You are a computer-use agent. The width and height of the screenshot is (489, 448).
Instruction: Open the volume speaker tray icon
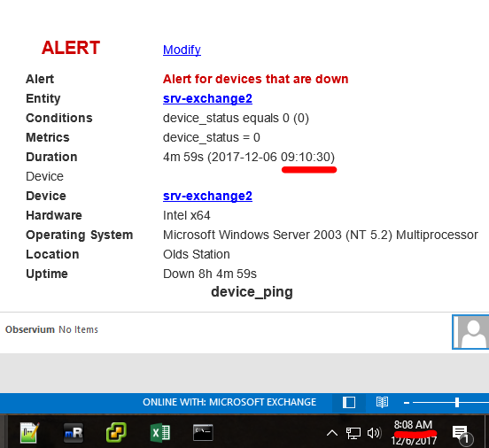coord(374,433)
